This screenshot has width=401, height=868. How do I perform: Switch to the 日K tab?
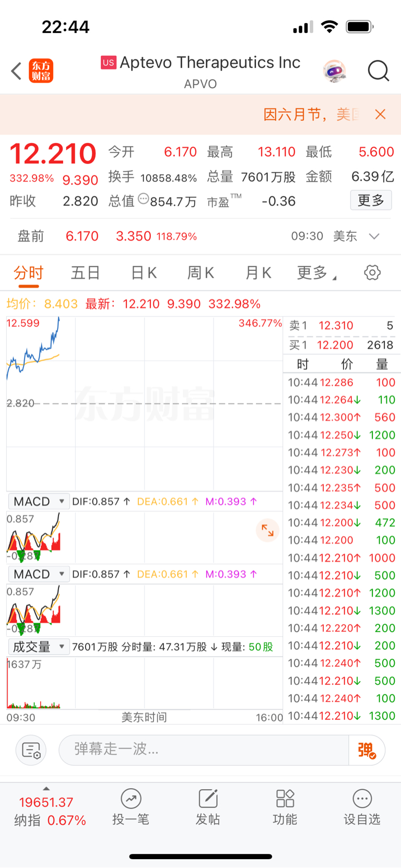144,272
